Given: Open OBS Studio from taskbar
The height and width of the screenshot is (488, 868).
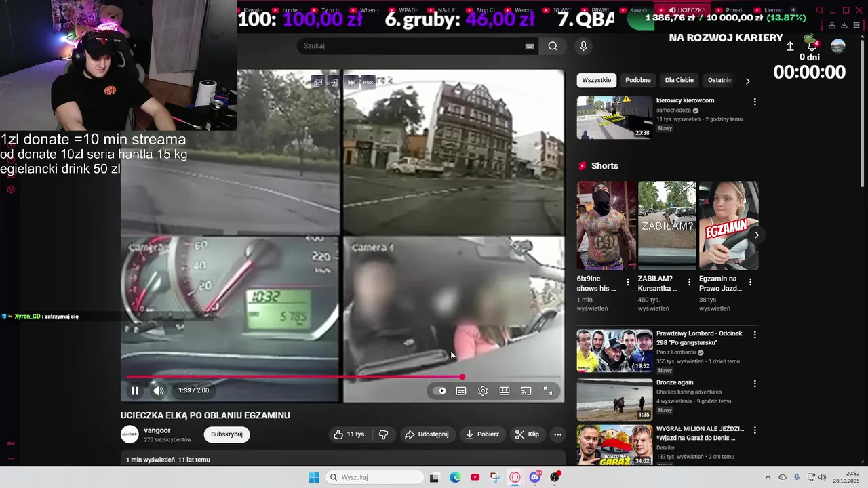Looking at the screenshot, I should (x=555, y=477).
